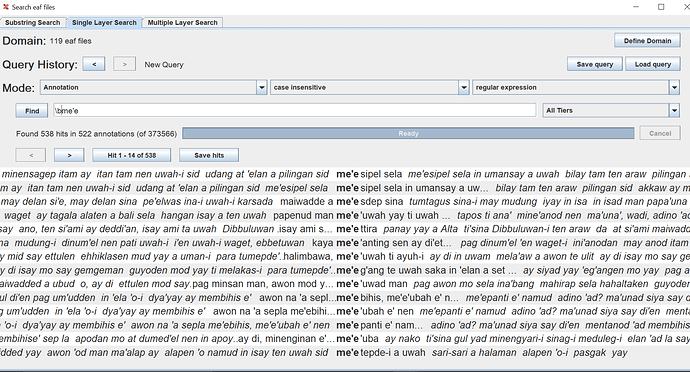Viewport: 690px width, 372px height.
Task: Open the All Tiers dropdown
Action: [x=611, y=110]
